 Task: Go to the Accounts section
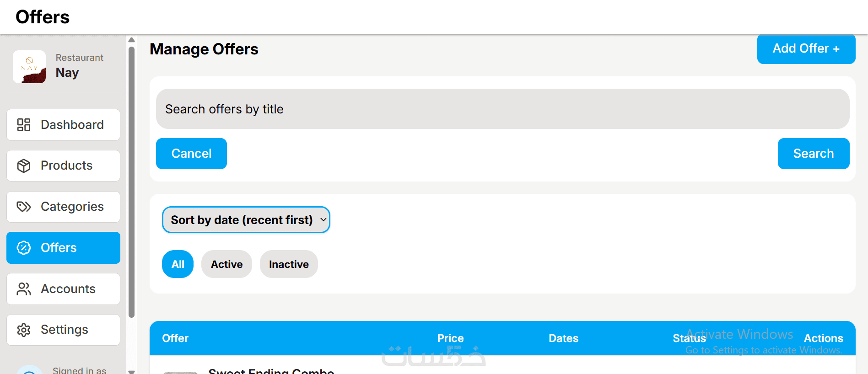coord(63,289)
